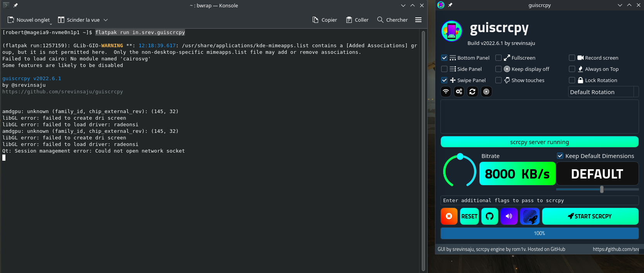Click the refresh arrows icon button
The width and height of the screenshot is (644, 273).
[x=473, y=92]
